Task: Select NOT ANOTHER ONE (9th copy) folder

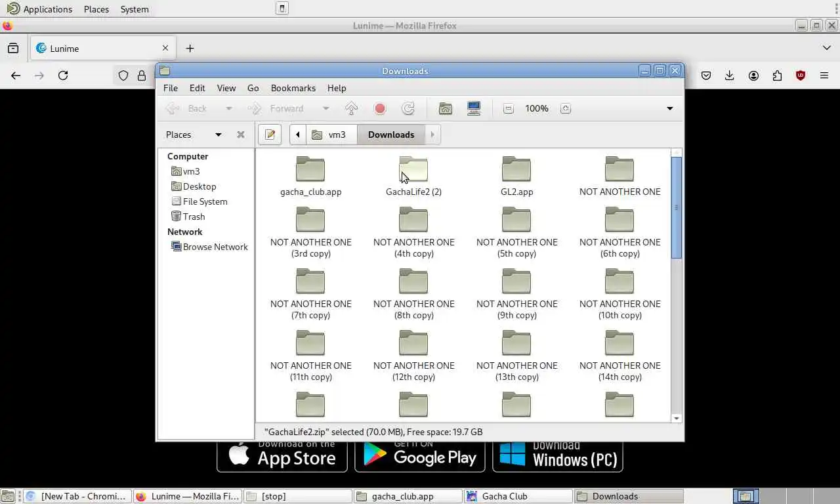Action: click(516, 294)
